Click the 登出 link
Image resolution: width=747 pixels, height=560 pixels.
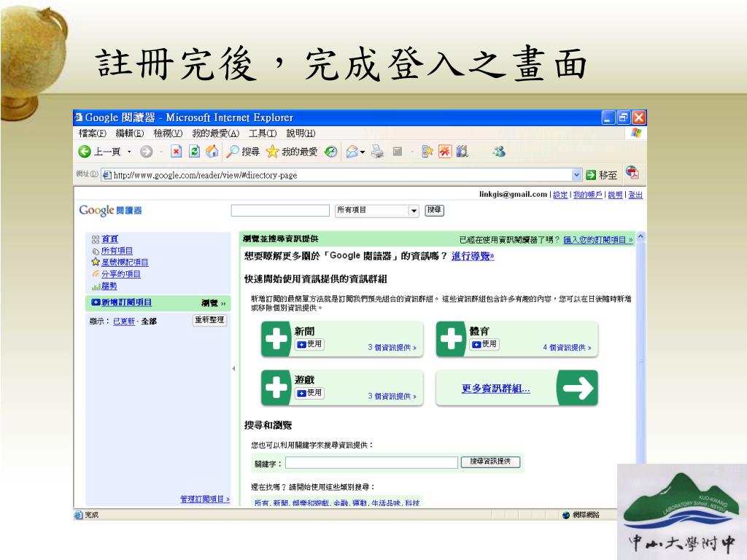(x=635, y=194)
